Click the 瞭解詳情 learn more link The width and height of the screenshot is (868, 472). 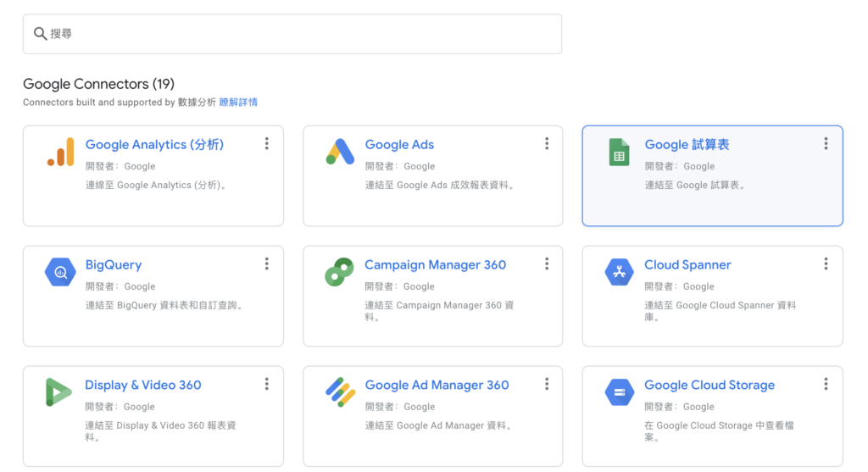(x=238, y=103)
